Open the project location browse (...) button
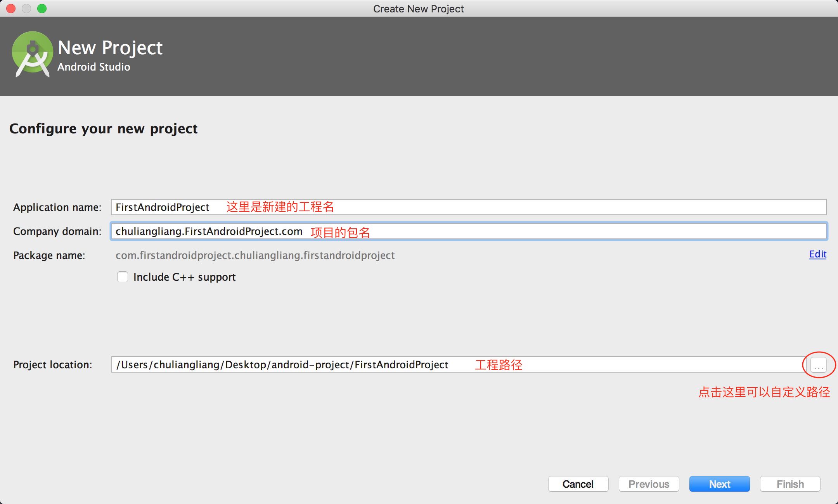This screenshot has width=838, height=504. point(818,365)
